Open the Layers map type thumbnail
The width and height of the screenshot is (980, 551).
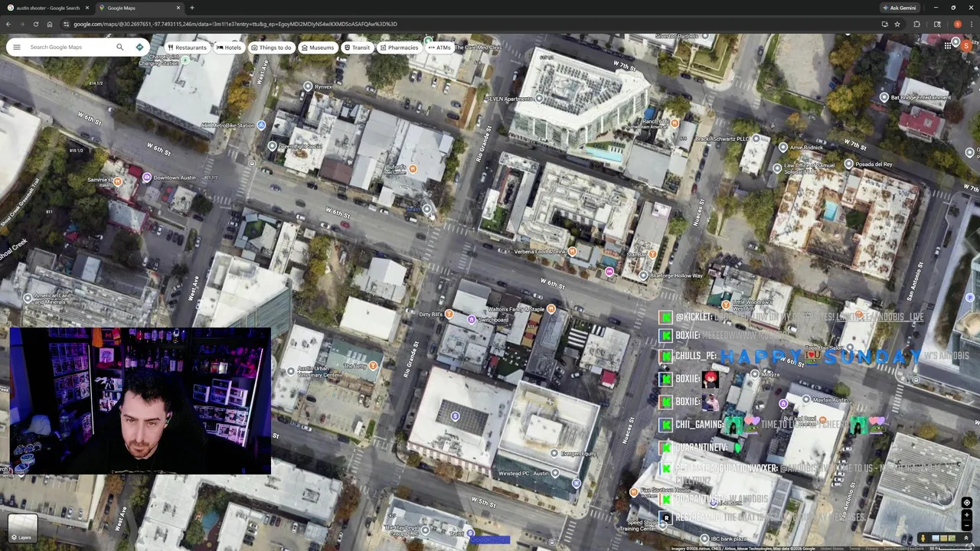[22, 527]
